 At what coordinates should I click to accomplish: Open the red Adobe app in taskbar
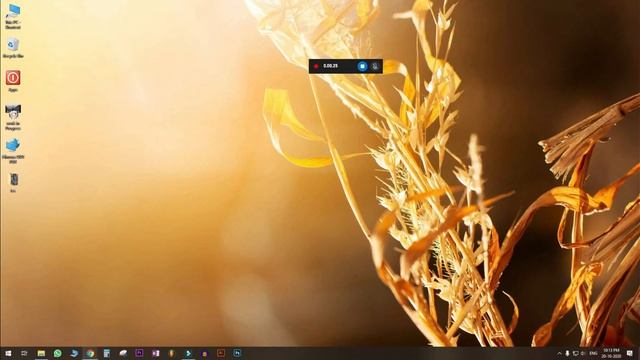(x=221, y=353)
